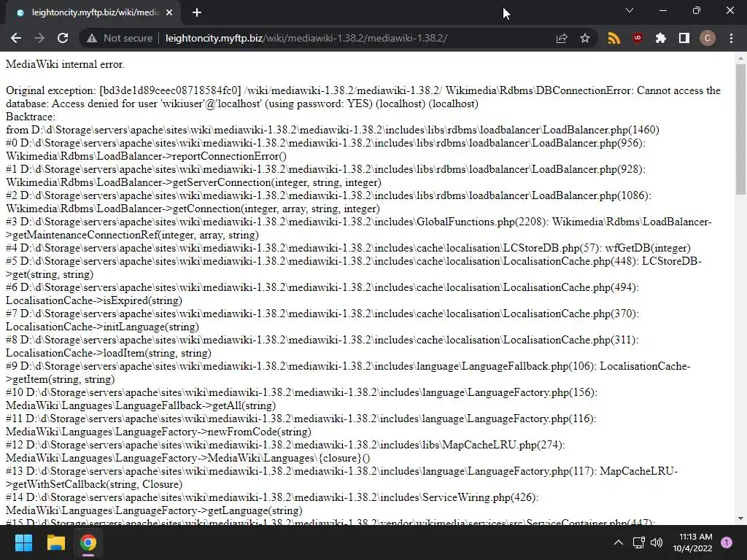
Task: Click the MapCacheLRU.php(274) line
Action: (x=285, y=445)
